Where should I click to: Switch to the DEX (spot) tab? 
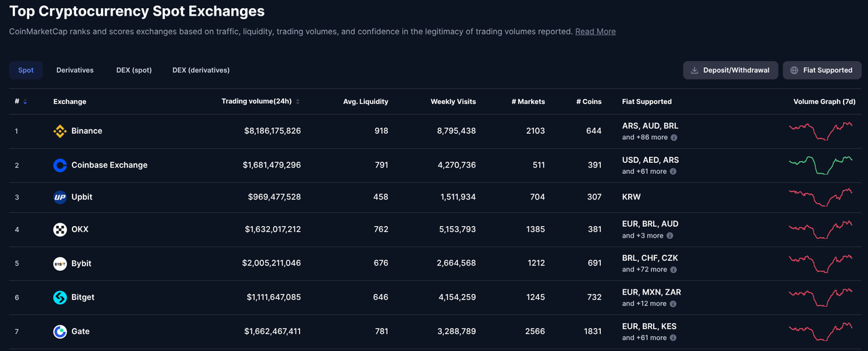134,70
